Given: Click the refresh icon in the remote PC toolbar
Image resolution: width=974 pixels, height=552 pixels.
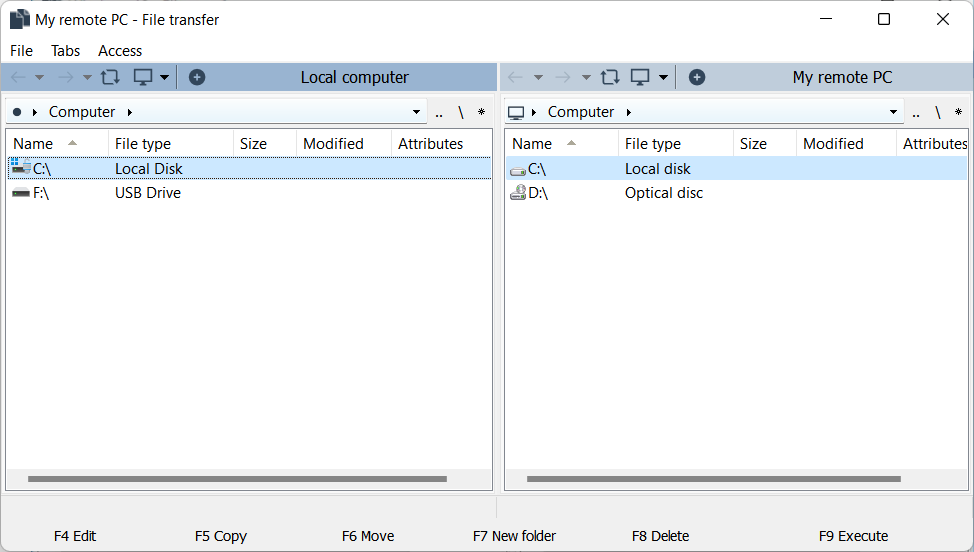Looking at the screenshot, I should [609, 77].
